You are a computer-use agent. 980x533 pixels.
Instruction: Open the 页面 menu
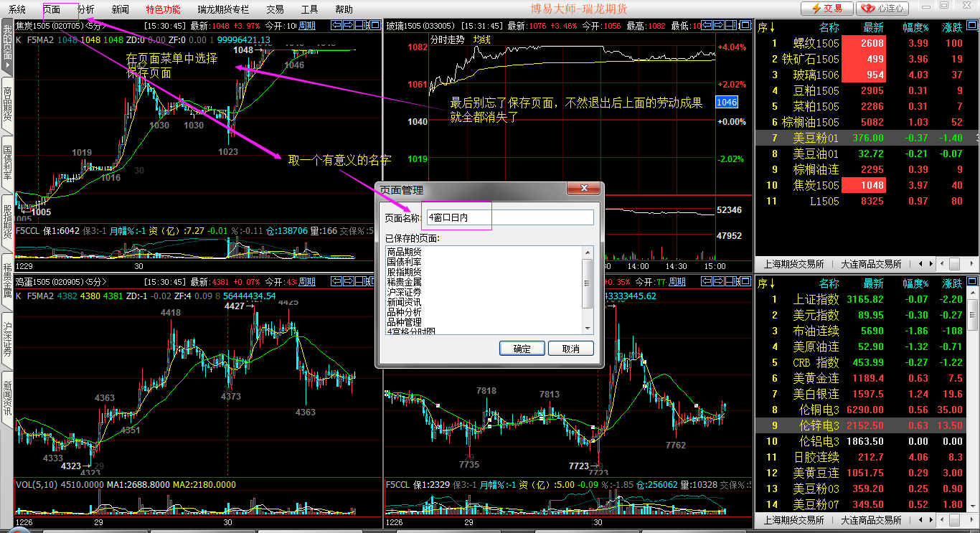coord(52,9)
